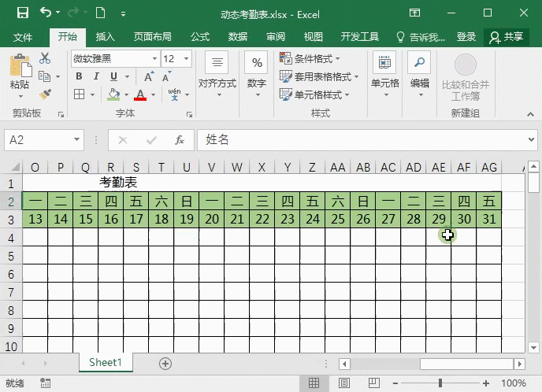This screenshot has width=542, height=392.
Task: Open the 开发工具 tab
Action: pos(360,37)
